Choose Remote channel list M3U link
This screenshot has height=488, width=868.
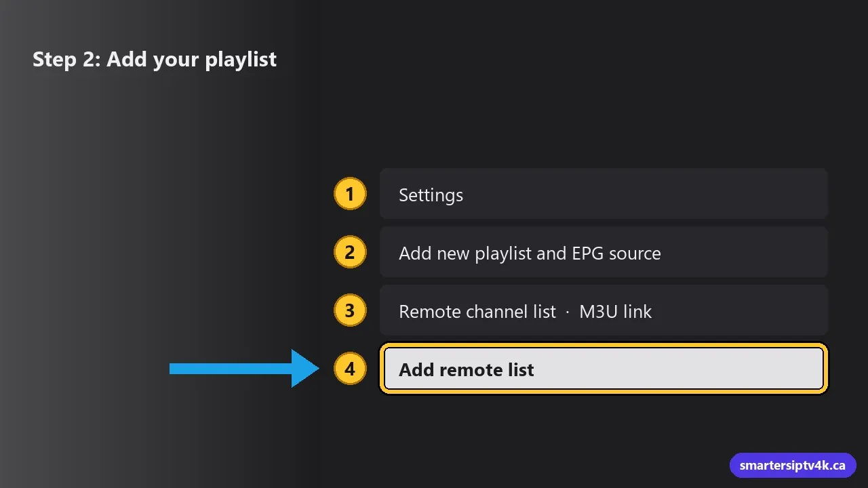tap(604, 311)
